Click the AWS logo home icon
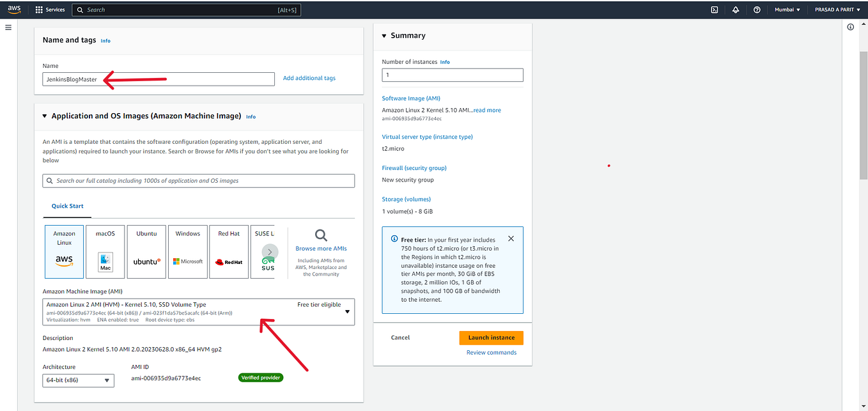Viewport: 868px width, 411px height. 14,10
